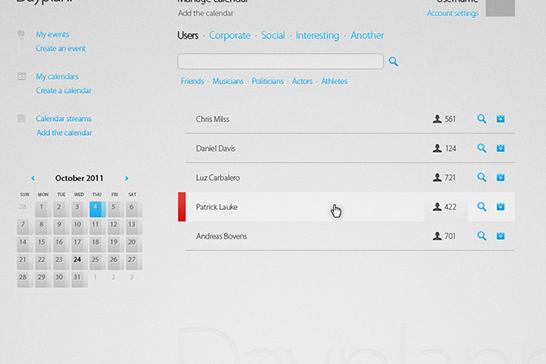Click follower count 721
This screenshot has height=364, width=546.
point(450,178)
